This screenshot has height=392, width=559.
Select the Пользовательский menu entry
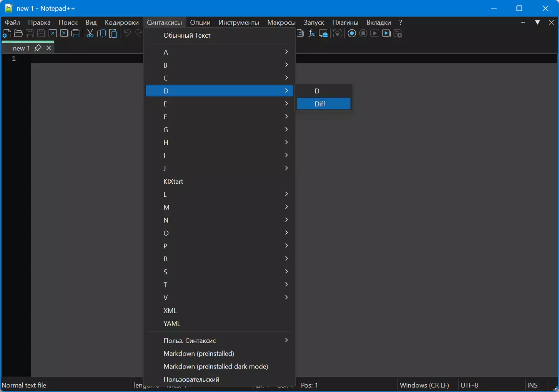(220, 379)
